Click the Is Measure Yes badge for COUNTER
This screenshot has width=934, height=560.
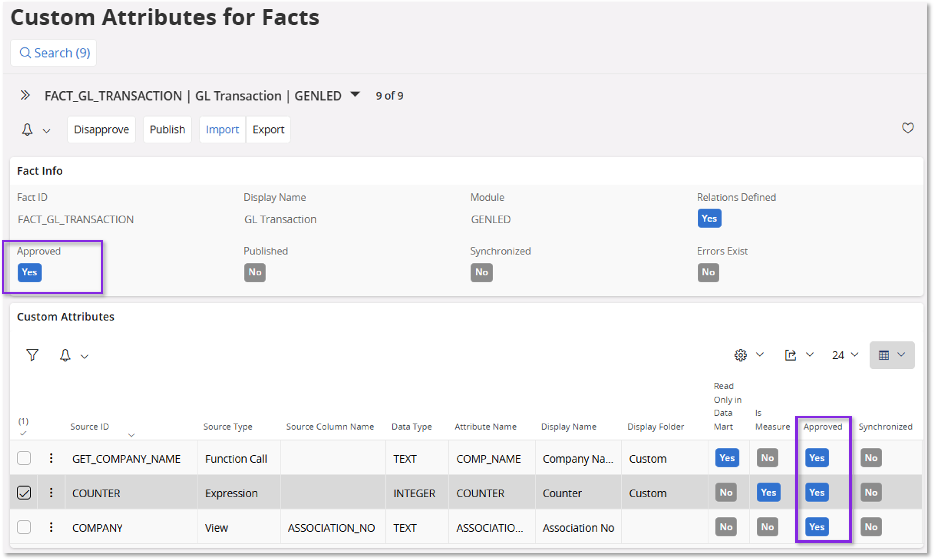[x=768, y=492]
